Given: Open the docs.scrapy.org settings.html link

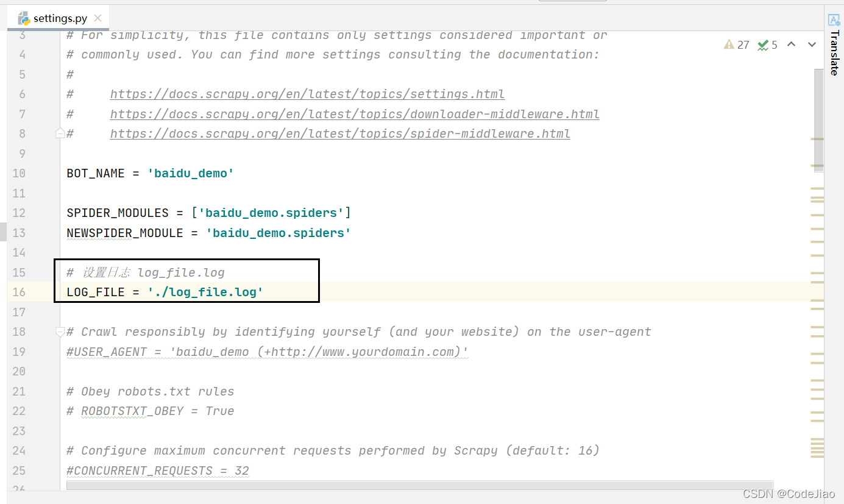Looking at the screenshot, I should click(x=307, y=94).
